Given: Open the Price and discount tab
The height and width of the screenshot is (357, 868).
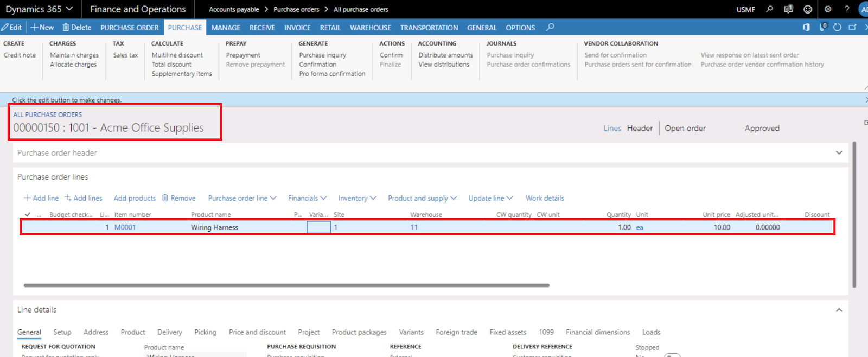Looking at the screenshot, I should point(257,332).
